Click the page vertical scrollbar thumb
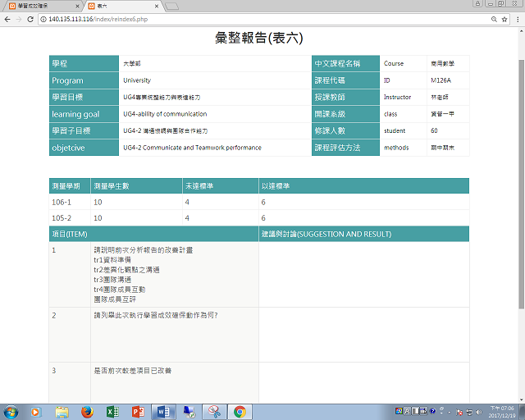The image size is (525, 420). click(x=522, y=185)
